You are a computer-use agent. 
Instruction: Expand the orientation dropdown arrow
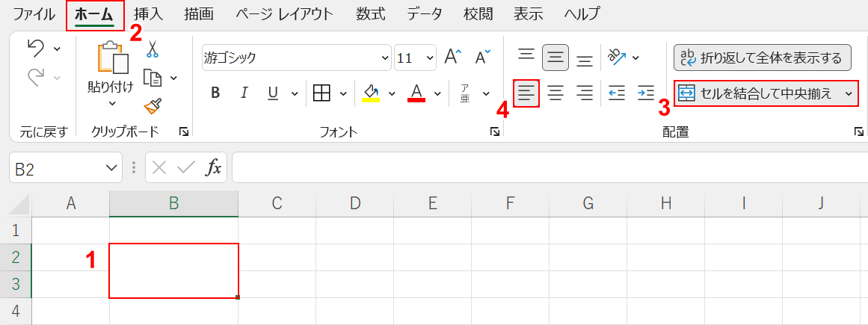click(x=635, y=57)
